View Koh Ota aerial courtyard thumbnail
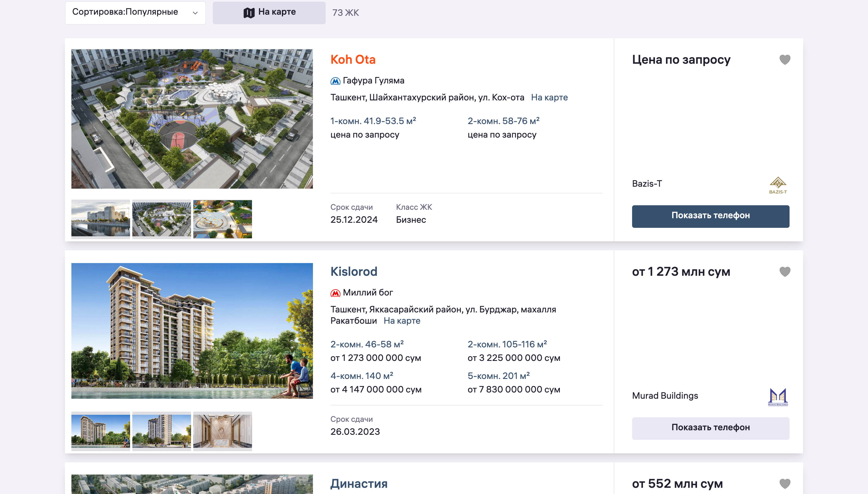The width and height of the screenshot is (868, 494). [x=162, y=219]
